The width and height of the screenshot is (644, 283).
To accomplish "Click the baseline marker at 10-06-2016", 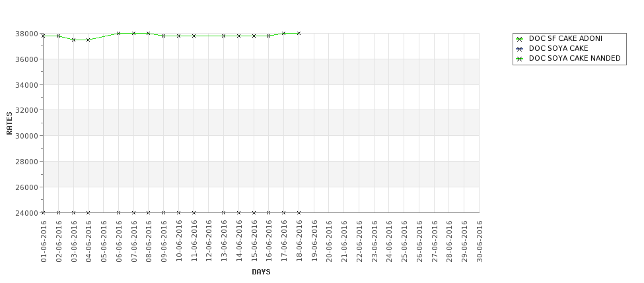I will (178, 212).
